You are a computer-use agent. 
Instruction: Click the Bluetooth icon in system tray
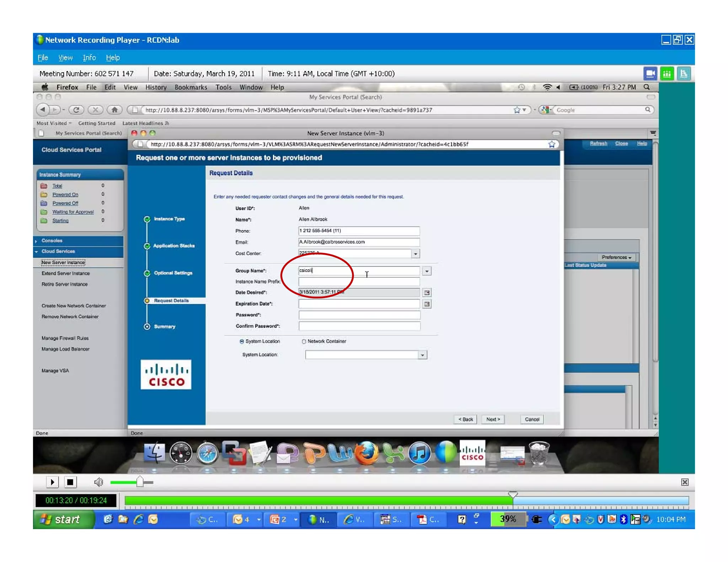pos(623,519)
